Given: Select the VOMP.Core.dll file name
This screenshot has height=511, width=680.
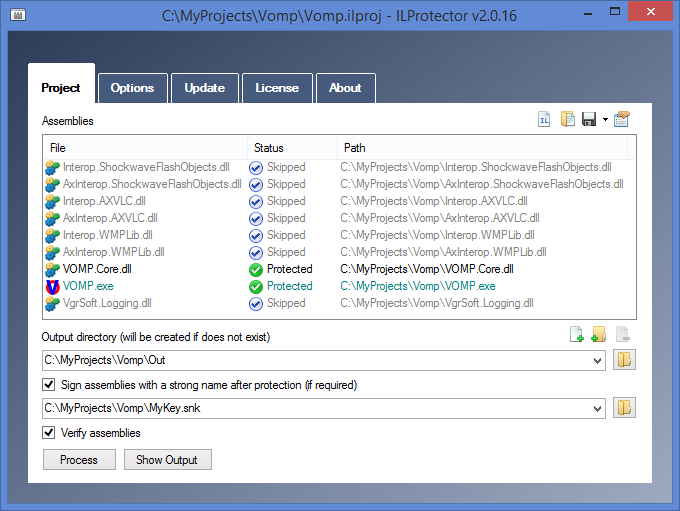Looking at the screenshot, I should 97,269.
